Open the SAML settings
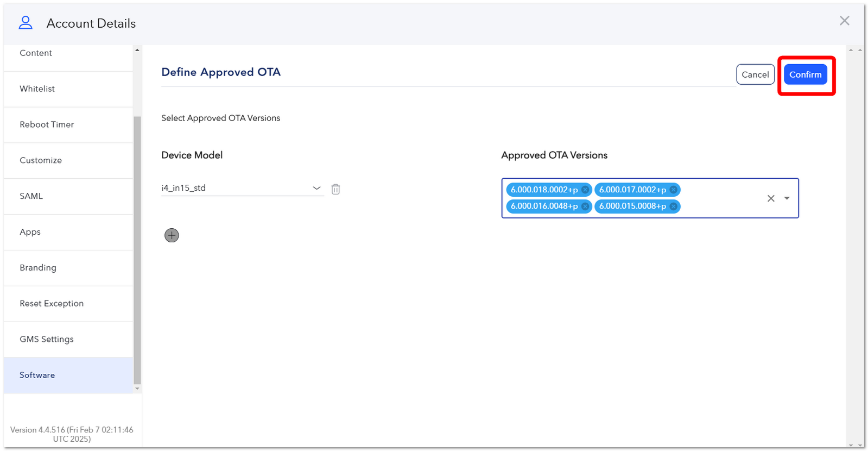This screenshot has width=868, height=451. [68, 196]
